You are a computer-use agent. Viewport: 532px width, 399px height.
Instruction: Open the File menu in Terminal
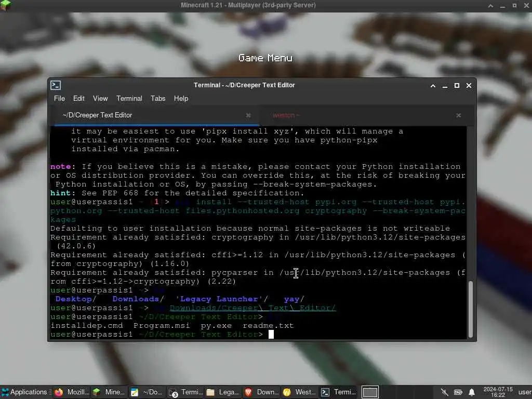[x=59, y=98]
